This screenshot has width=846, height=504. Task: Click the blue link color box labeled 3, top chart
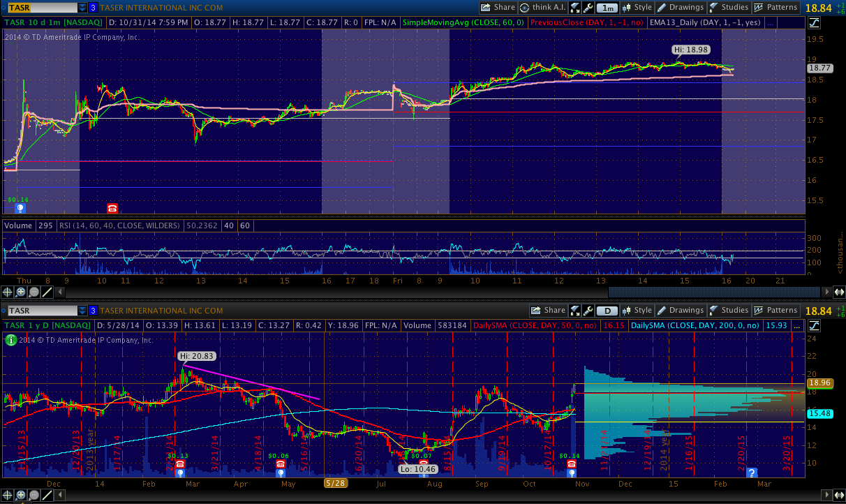[x=93, y=8]
